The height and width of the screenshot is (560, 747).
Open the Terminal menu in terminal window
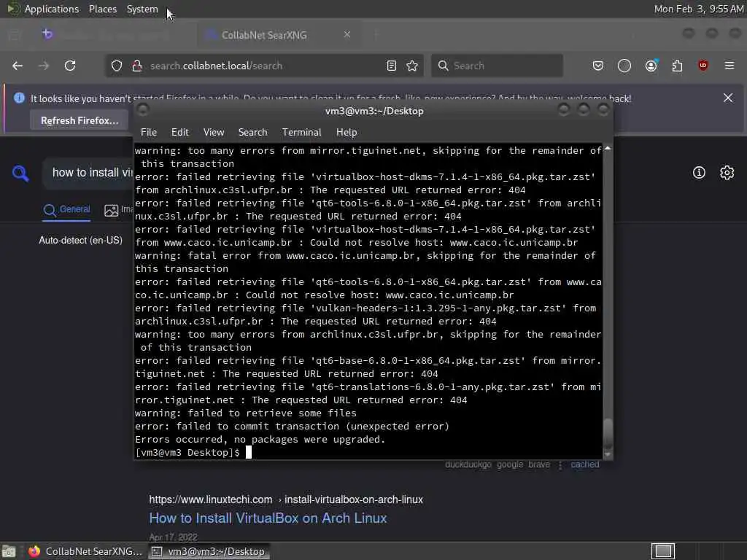tap(301, 133)
